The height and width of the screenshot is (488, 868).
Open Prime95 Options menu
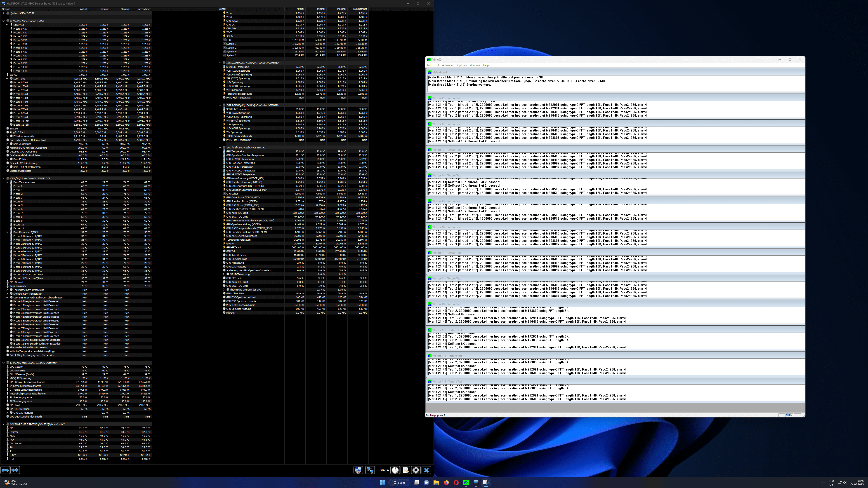(462, 65)
